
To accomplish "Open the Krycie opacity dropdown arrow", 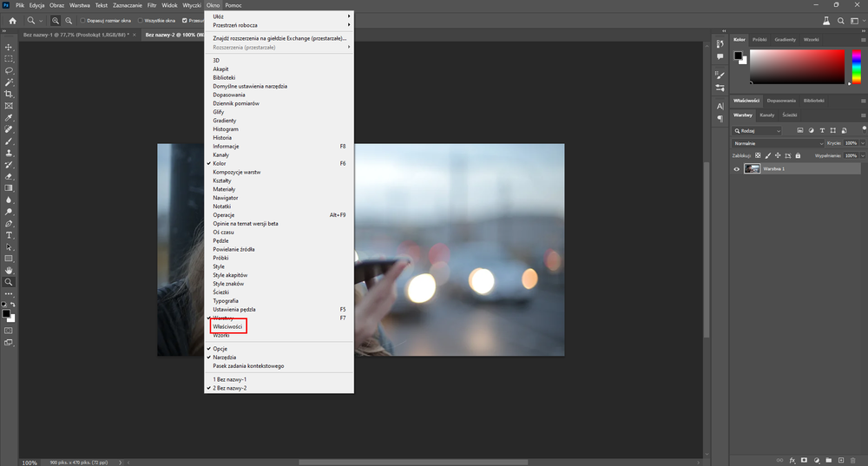I will point(863,143).
